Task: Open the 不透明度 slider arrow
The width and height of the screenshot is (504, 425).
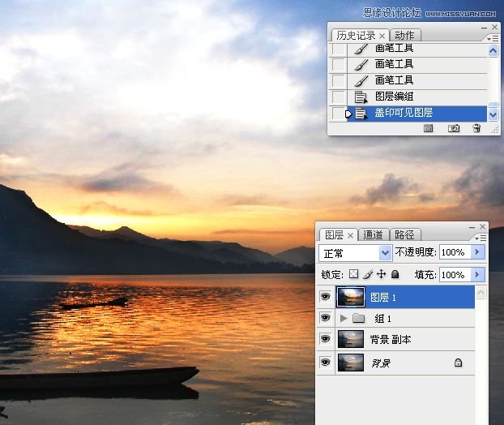Action: (x=477, y=252)
